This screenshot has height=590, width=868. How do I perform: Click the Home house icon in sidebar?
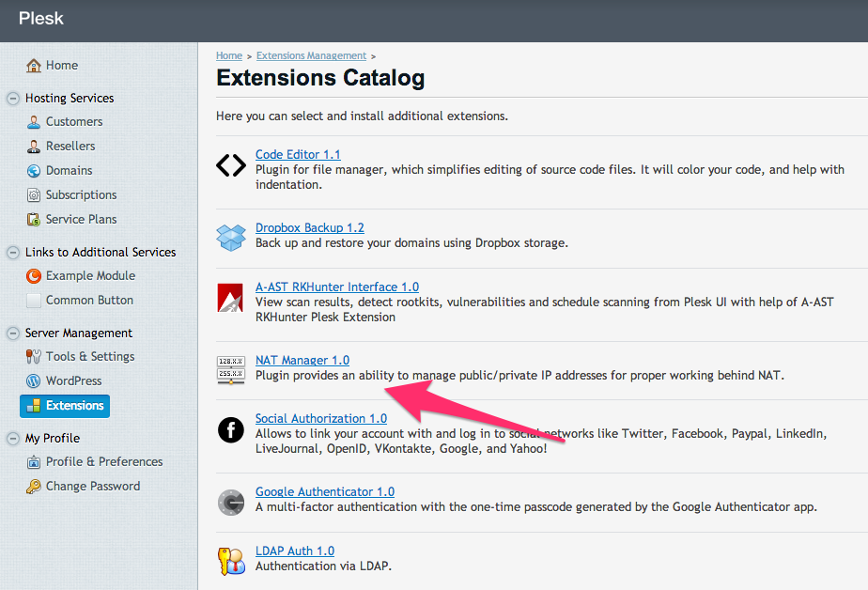click(x=34, y=66)
